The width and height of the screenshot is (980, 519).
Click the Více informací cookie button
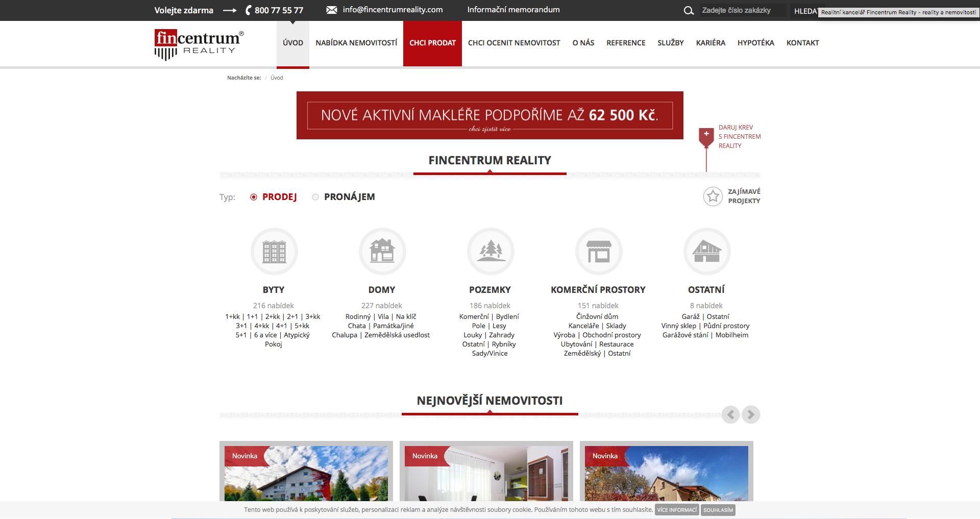(677, 510)
